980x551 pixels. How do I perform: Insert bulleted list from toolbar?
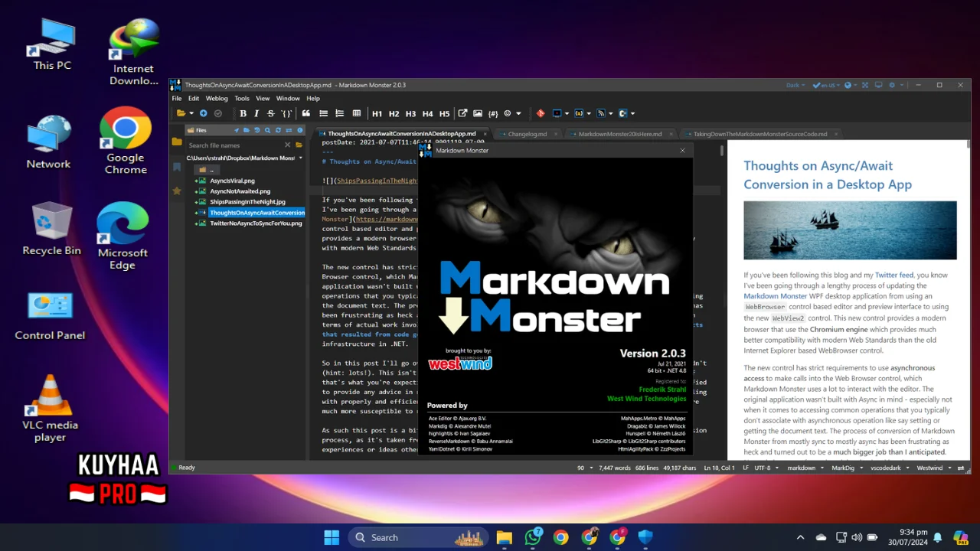tap(323, 113)
